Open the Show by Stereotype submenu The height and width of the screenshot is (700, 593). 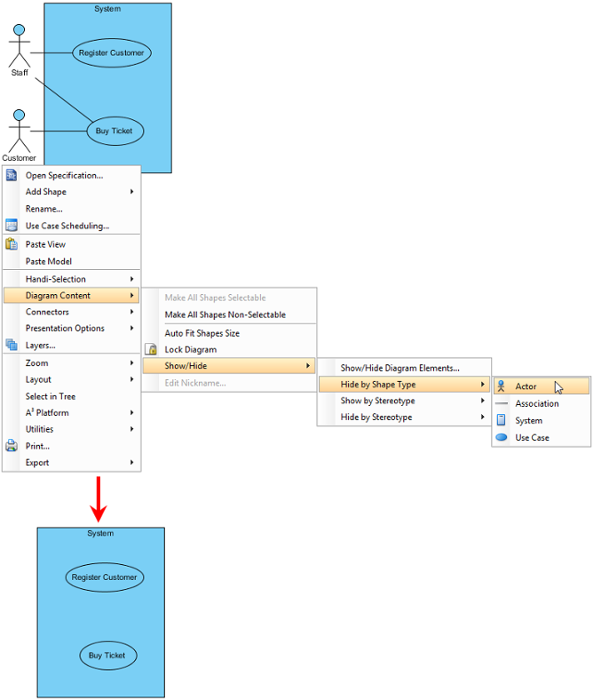pyautogui.click(x=404, y=401)
